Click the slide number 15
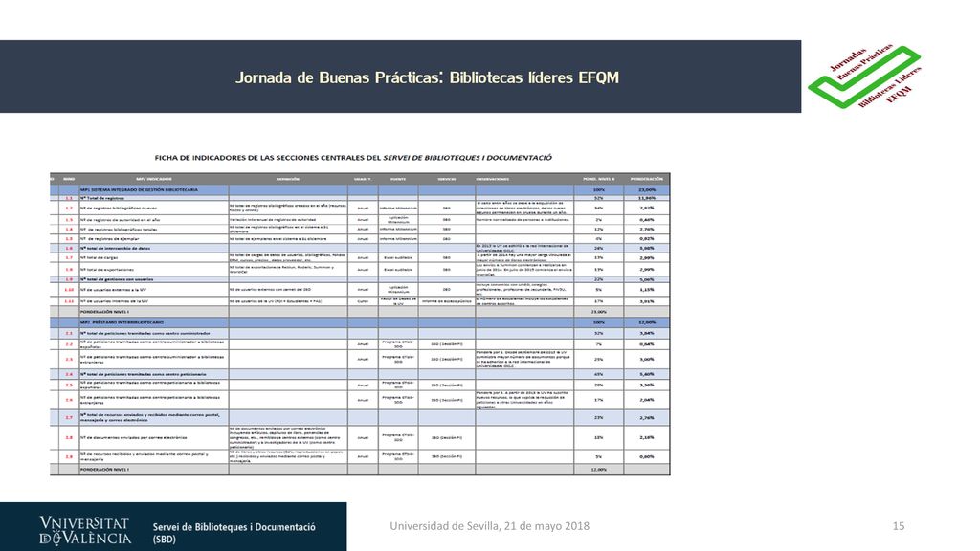980x551 pixels. click(x=898, y=526)
